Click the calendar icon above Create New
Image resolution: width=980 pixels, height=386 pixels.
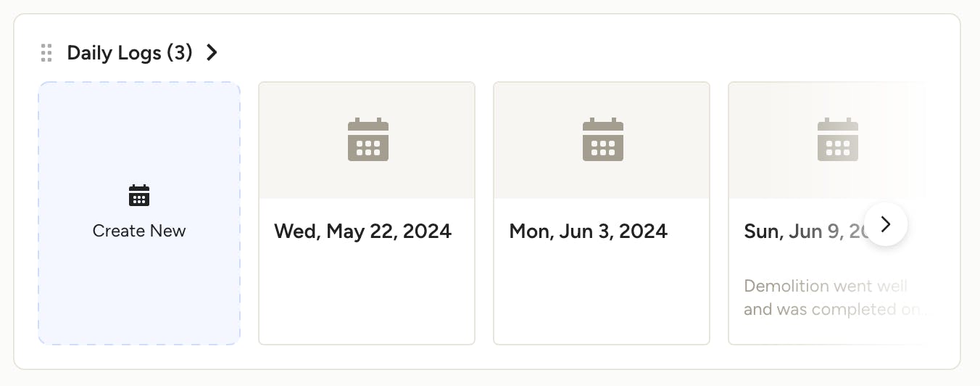coord(138,196)
